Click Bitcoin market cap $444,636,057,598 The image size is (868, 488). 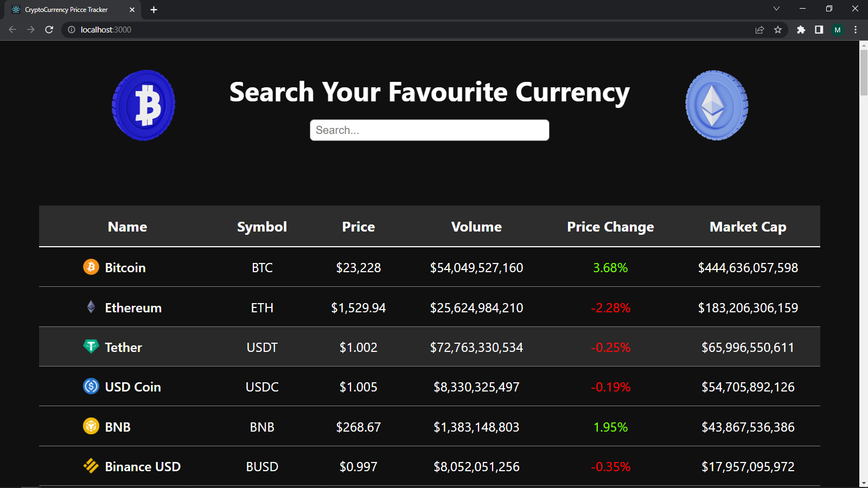[748, 268]
